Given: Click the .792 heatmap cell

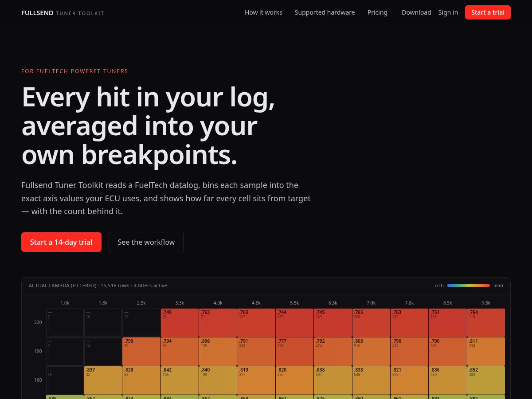Looking at the screenshot, I should point(333,352).
